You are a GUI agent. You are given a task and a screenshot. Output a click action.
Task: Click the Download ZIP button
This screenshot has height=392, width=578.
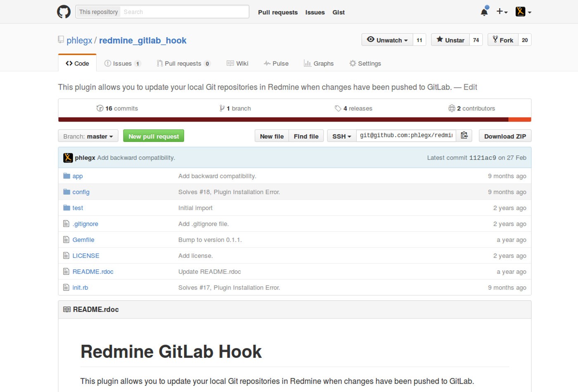coord(505,136)
